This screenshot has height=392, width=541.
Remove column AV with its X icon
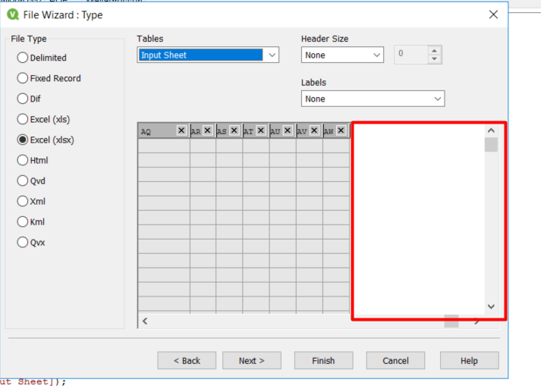[314, 130]
